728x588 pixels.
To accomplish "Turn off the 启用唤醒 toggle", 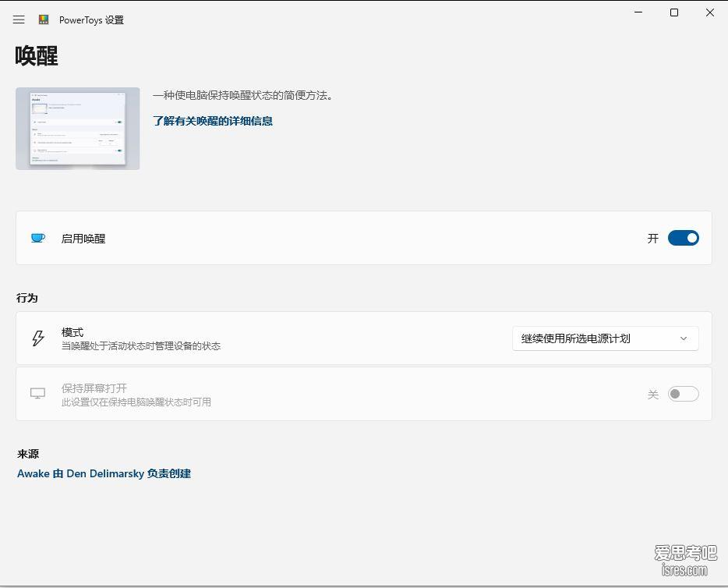I will click(x=683, y=238).
